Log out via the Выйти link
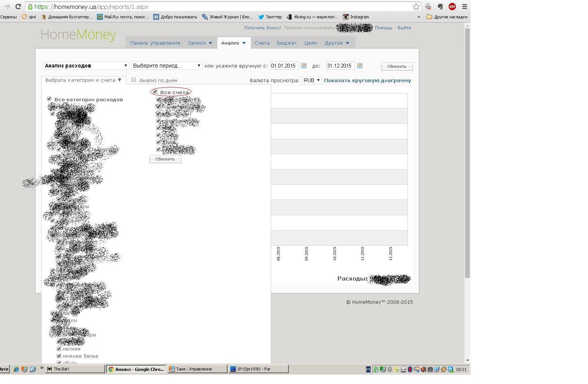Viewport: 588px width, 384px height. [x=404, y=28]
